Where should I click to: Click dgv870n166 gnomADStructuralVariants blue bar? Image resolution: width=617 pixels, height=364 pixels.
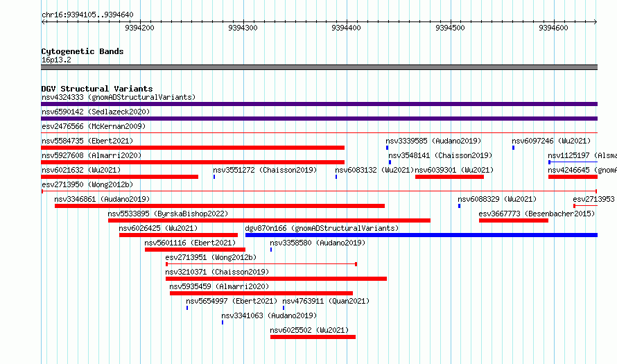422,235
